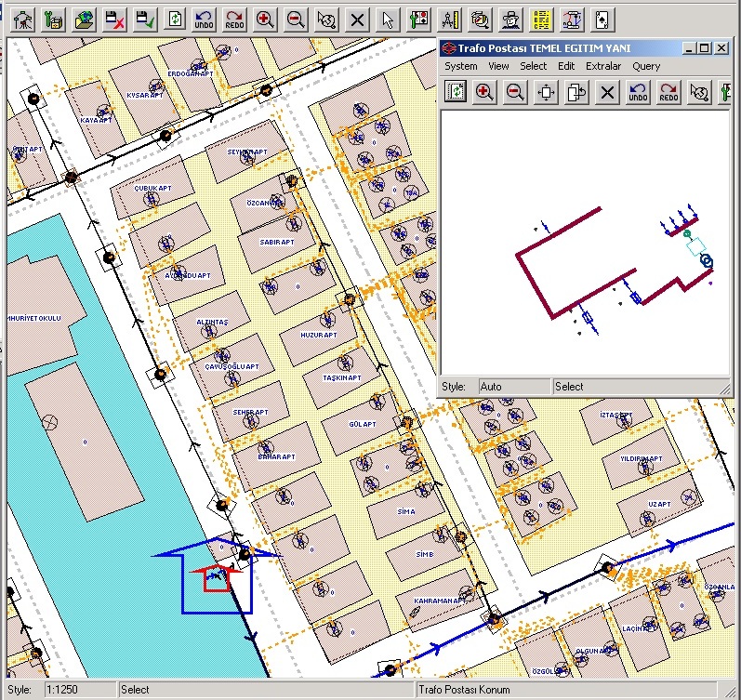Maximize the Trafo Postası window
741x700 pixels.
705,48
